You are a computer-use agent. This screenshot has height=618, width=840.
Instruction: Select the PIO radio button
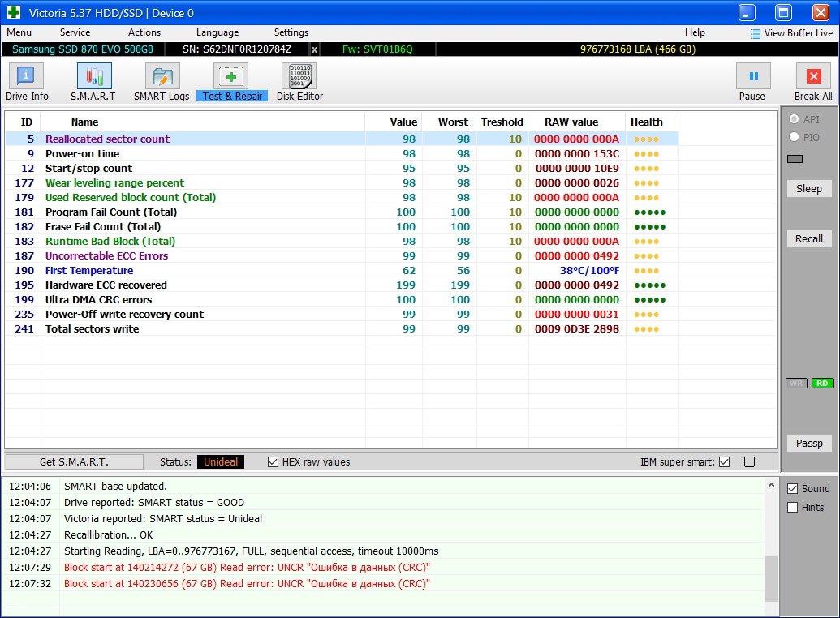tap(793, 137)
